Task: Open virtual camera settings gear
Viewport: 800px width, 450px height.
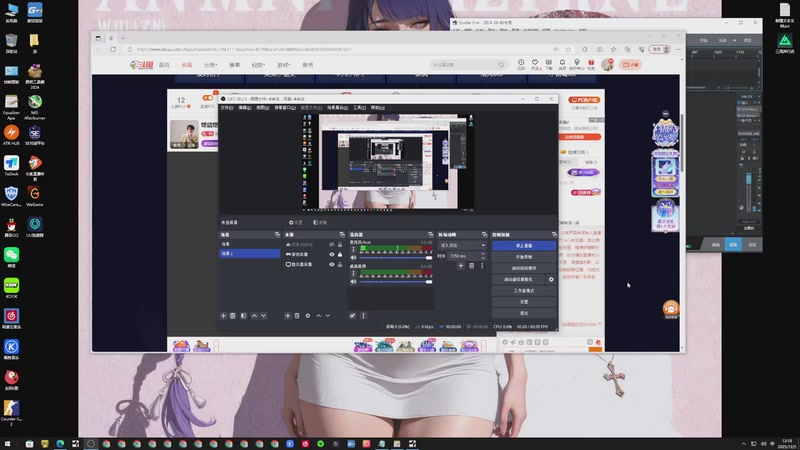Action: tap(551, 280)
